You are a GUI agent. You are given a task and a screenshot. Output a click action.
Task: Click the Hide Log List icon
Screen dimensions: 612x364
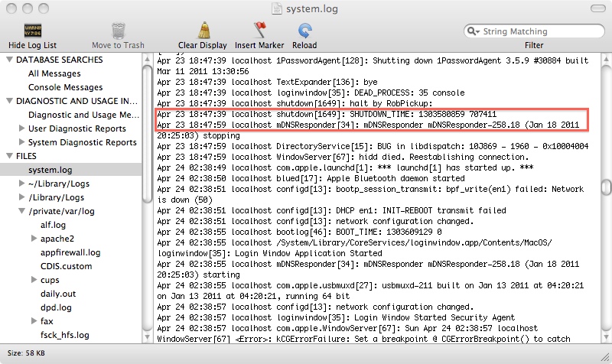tap(33, 31)
